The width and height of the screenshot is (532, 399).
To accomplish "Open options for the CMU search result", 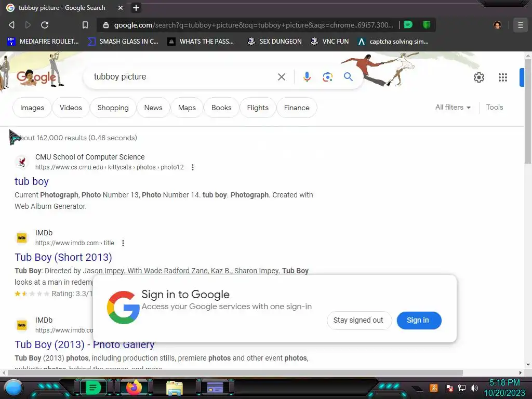I will [x=192, y=167].
